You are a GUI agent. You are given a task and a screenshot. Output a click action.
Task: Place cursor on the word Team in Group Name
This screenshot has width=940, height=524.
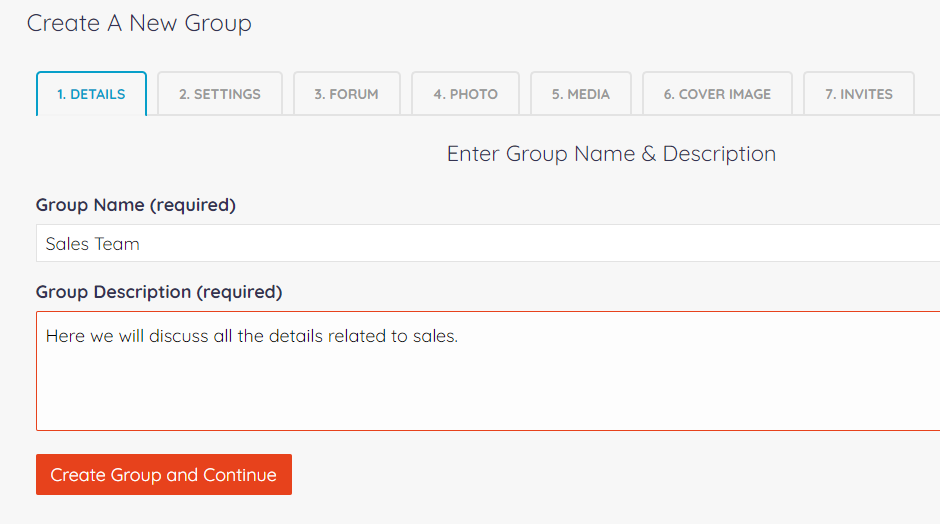117,244
